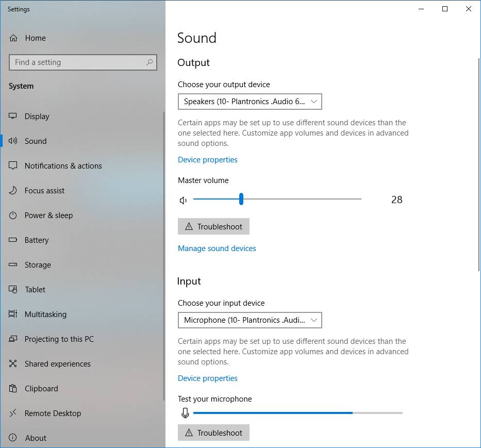This screenshot has height=448, width=481.
Task: Click the Focus assist moon icon
Action: 13,191
